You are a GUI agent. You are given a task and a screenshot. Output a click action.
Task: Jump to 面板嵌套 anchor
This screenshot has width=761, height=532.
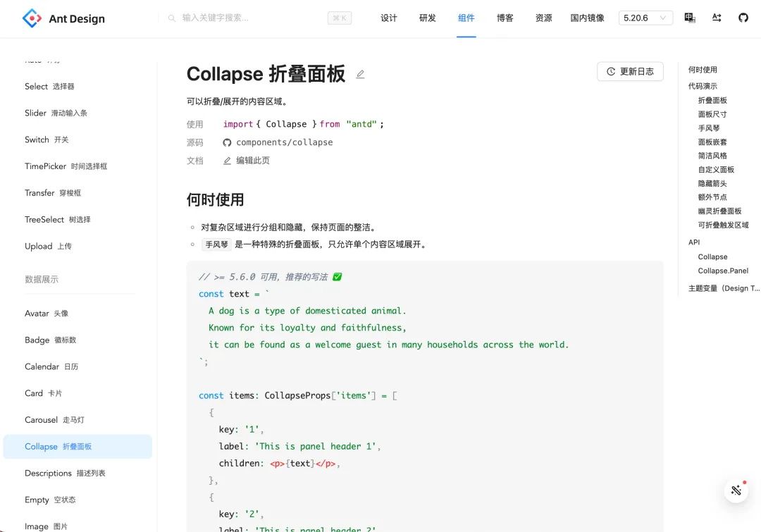tap(712, 142)
